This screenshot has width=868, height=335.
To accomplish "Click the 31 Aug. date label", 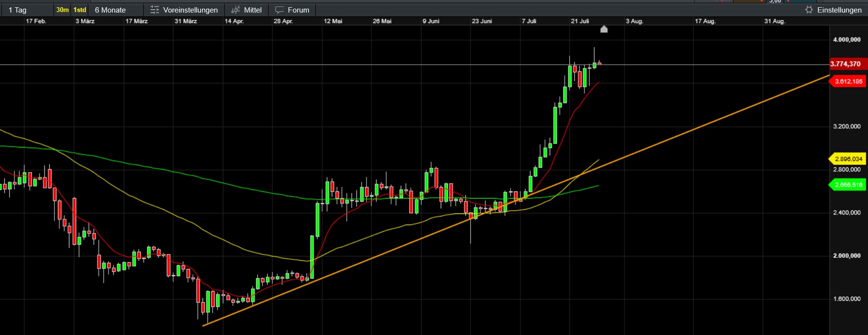I will tap(775, 21).
